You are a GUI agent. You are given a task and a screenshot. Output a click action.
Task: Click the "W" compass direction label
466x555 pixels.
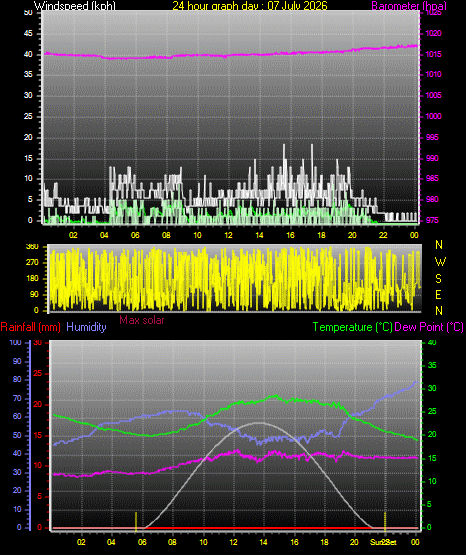tap(440, 262)
